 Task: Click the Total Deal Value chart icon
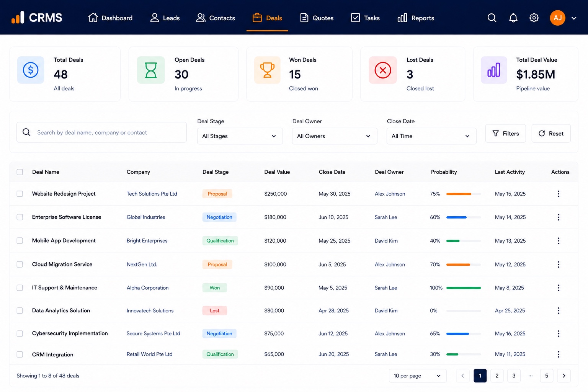pos(494,70)
